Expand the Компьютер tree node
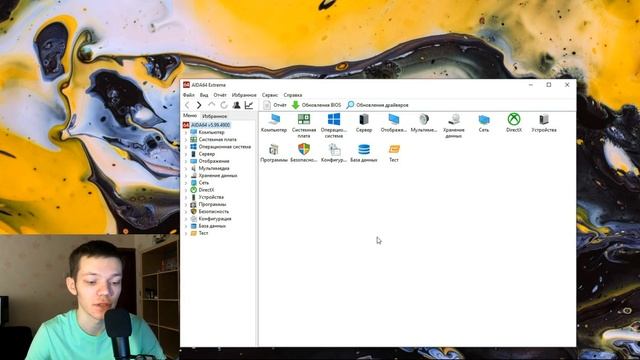Image resolution: width=640 pixels, height=360 pixels. coord(186,133)
